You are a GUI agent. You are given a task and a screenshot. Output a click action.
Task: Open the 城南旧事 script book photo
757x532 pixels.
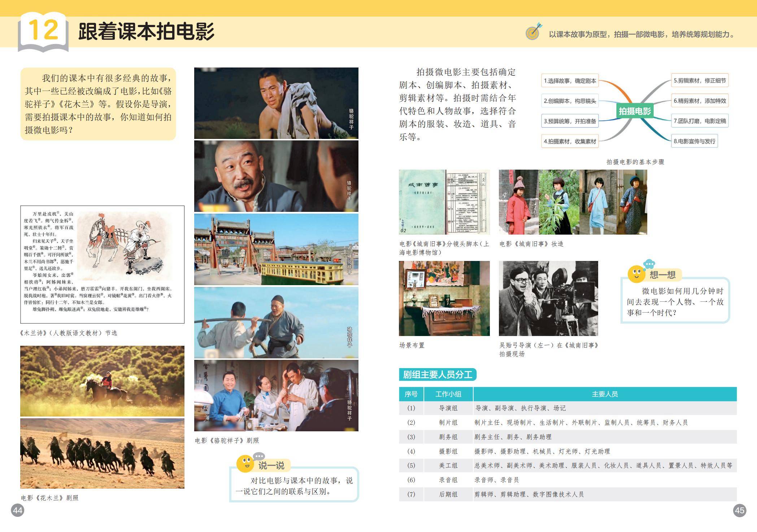coord(444,202)
